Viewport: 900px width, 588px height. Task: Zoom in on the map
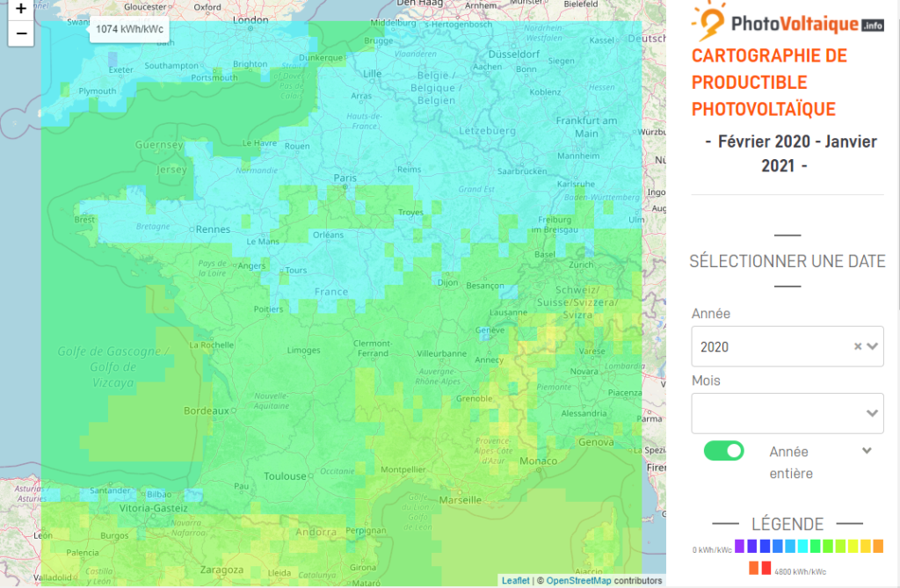click(21, 9)
